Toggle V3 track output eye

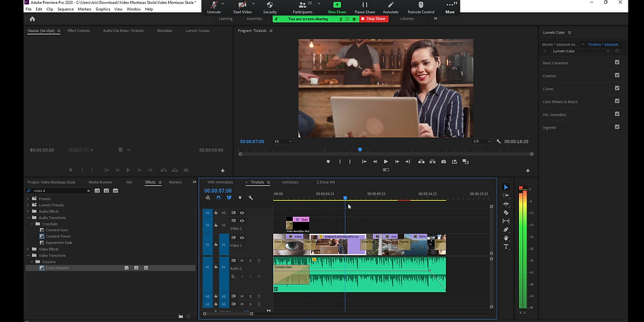pyautogui.click(x=242, y=213)
